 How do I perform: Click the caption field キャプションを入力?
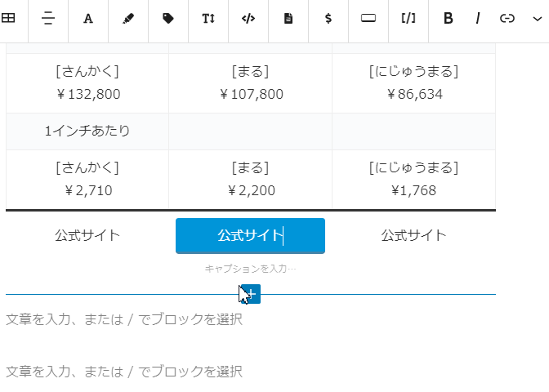(x=250, y=269)
